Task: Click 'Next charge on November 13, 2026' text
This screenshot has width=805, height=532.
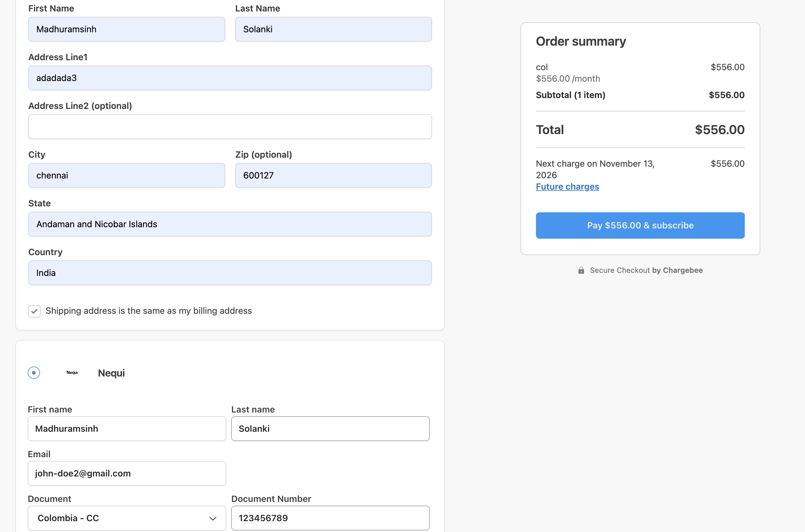Action: (595, 169)
